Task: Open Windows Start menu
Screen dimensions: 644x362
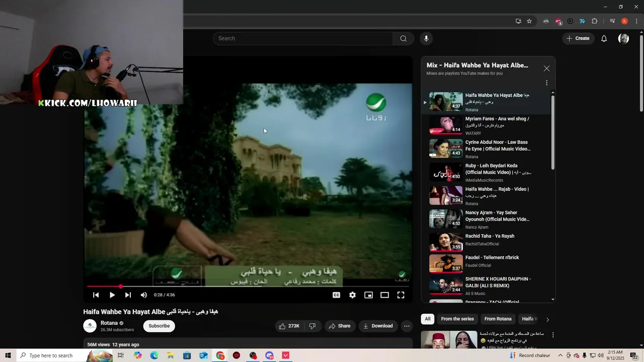Action: pos(8,355)
